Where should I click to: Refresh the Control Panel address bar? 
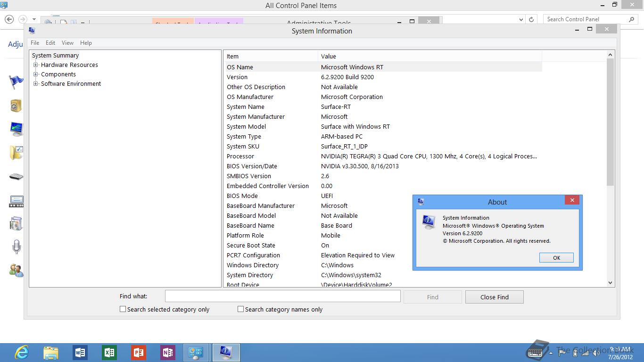(531, 19)
